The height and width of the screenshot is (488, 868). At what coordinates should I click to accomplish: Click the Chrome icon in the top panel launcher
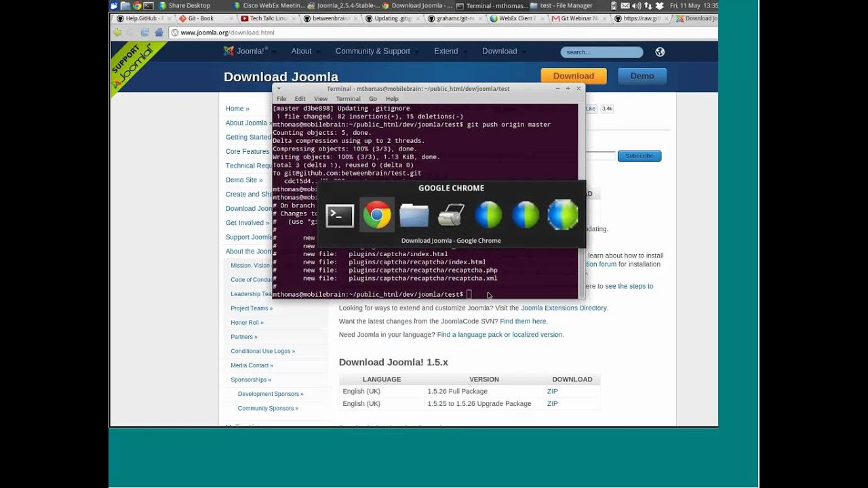point(137,5)
